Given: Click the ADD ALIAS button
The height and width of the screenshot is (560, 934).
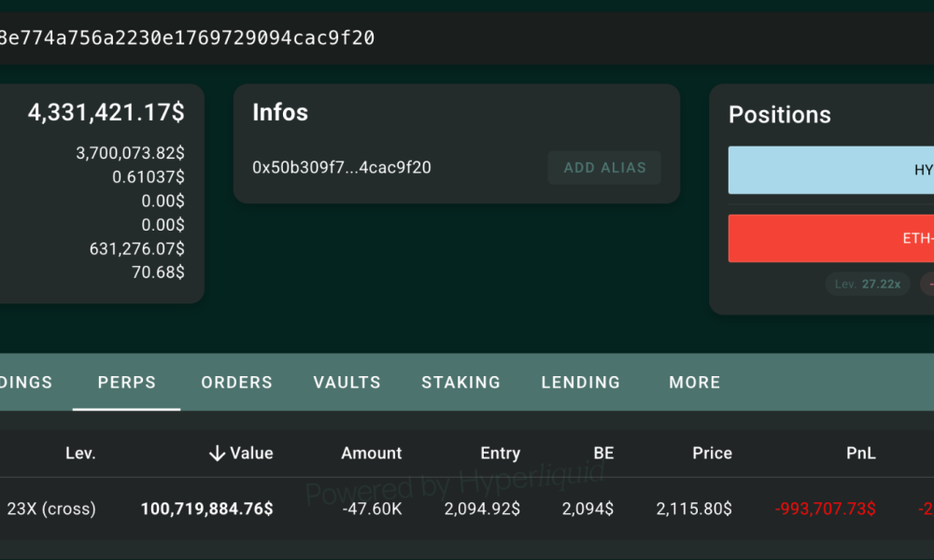Looking at the screenshot, I should point(604,168).
